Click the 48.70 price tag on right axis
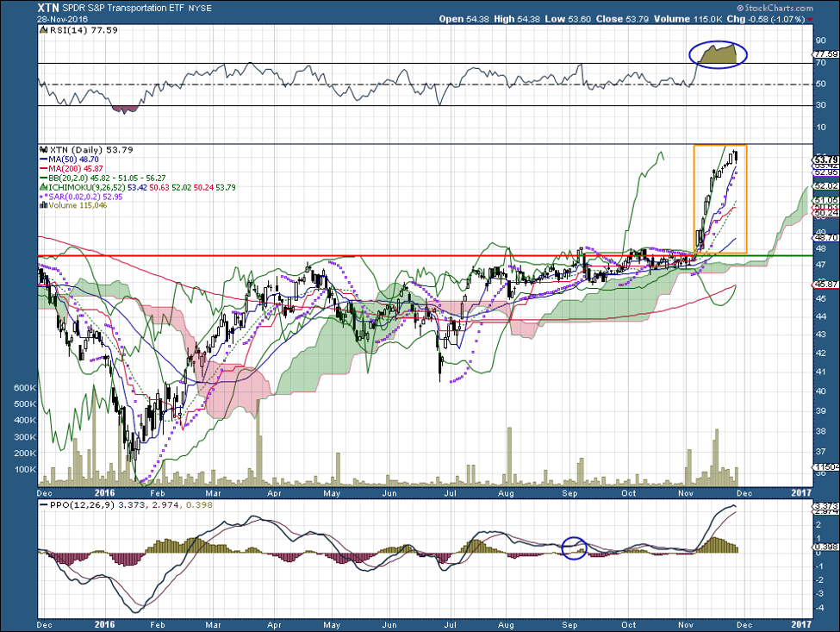 pyautogui.click(x=825, y=237)
